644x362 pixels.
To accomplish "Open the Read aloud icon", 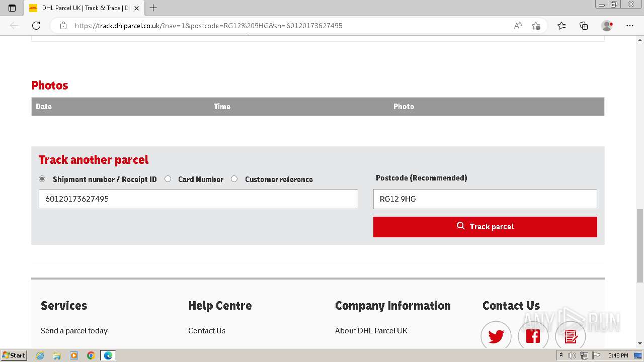I will coord(518,26).
